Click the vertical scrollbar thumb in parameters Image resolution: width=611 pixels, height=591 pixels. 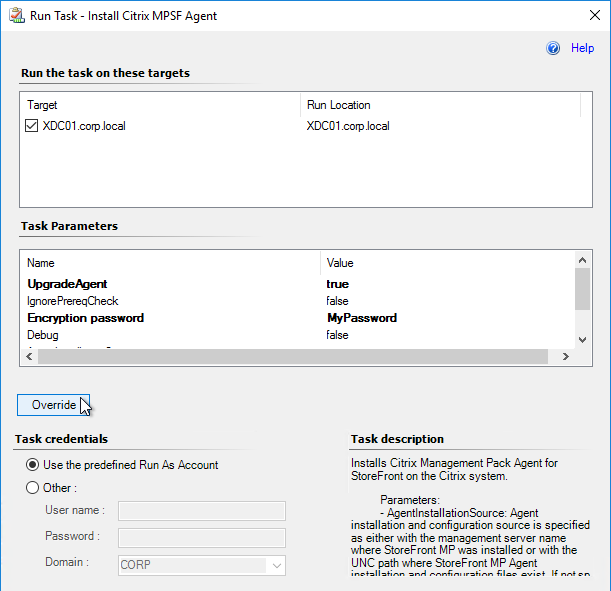click(582, 289)
